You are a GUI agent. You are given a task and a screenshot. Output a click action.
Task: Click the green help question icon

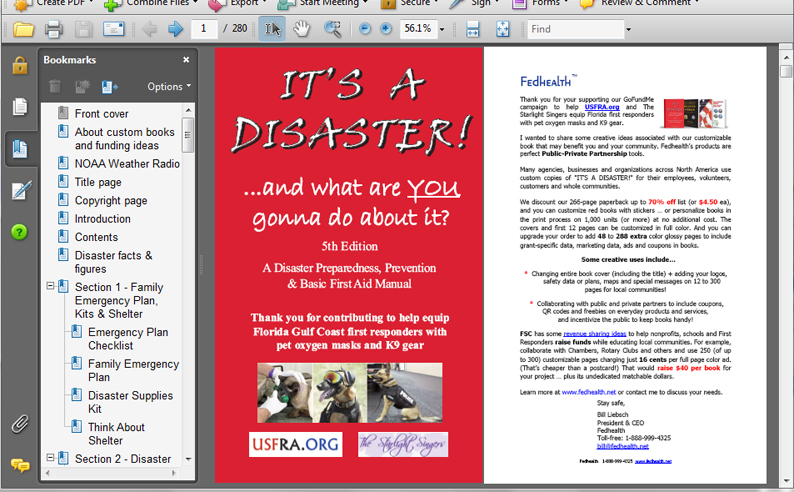tap(19, 232)
